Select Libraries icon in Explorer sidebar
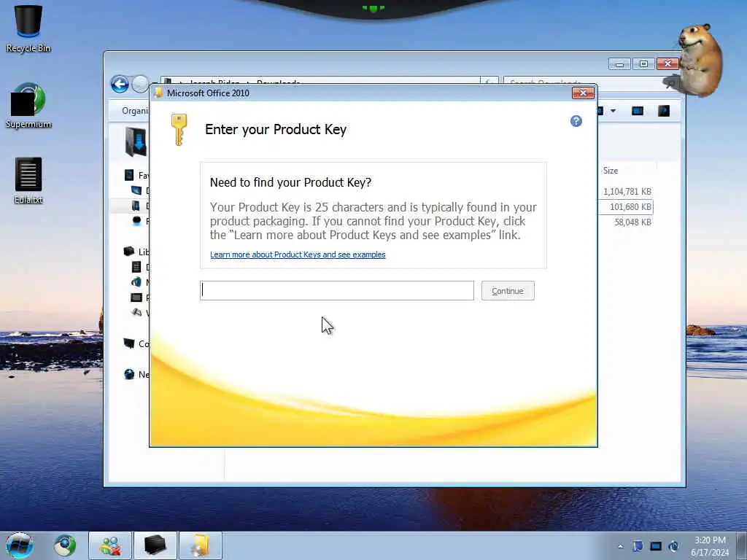This screenshot has width=747, height=560. tap(129, 252)
